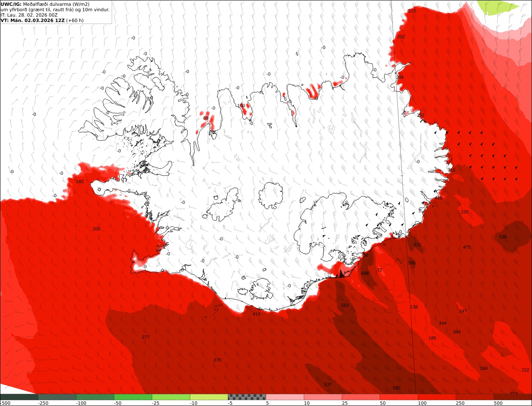Select the checkered legend swatch between -5 and 5
The image size is (532, 406).
(247, 397)
